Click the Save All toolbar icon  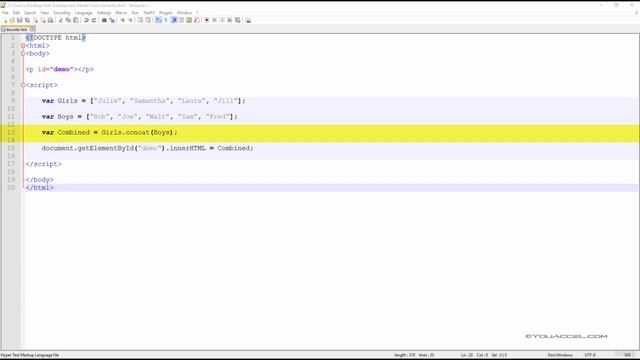click(27, 20)
